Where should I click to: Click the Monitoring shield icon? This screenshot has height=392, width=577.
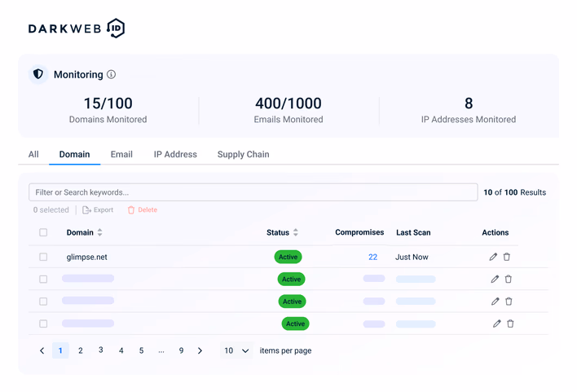coord(38,74)
